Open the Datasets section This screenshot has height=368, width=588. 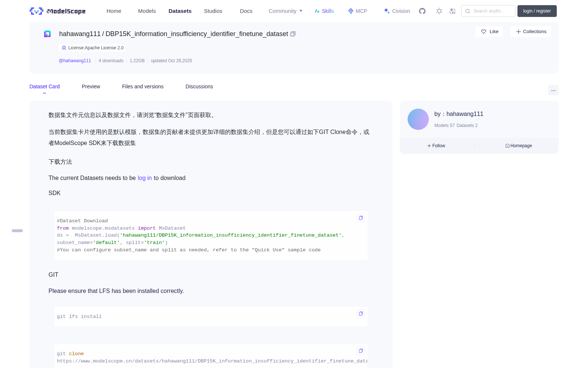[x=180, y=11]
